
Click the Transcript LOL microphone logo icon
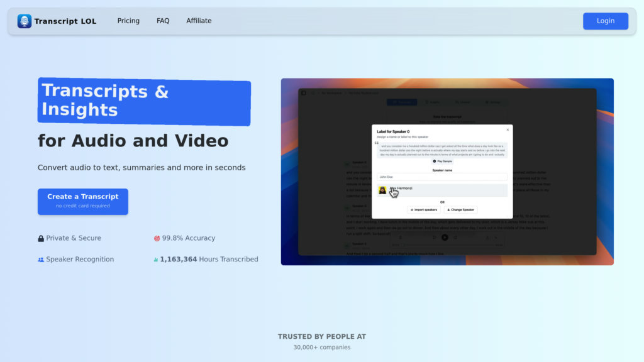[25, 21]
